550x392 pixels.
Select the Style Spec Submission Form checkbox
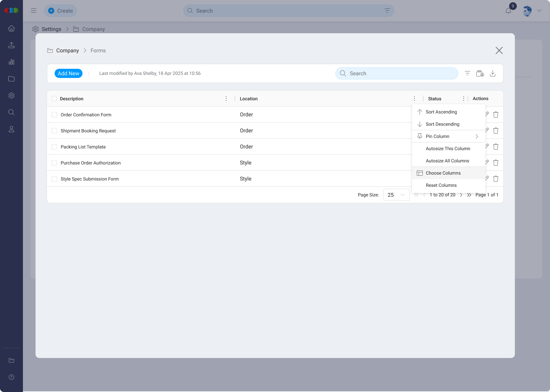[x=54, y=178]
